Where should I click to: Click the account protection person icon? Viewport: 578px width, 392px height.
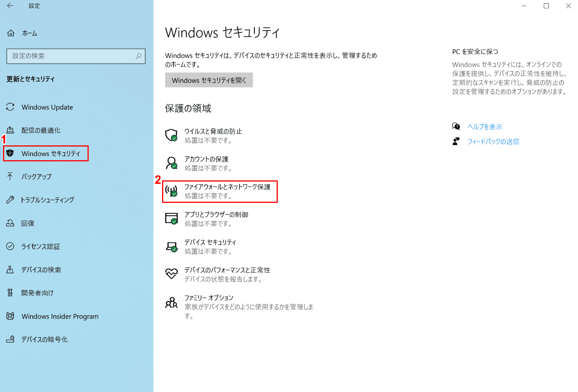pos(171,163)
